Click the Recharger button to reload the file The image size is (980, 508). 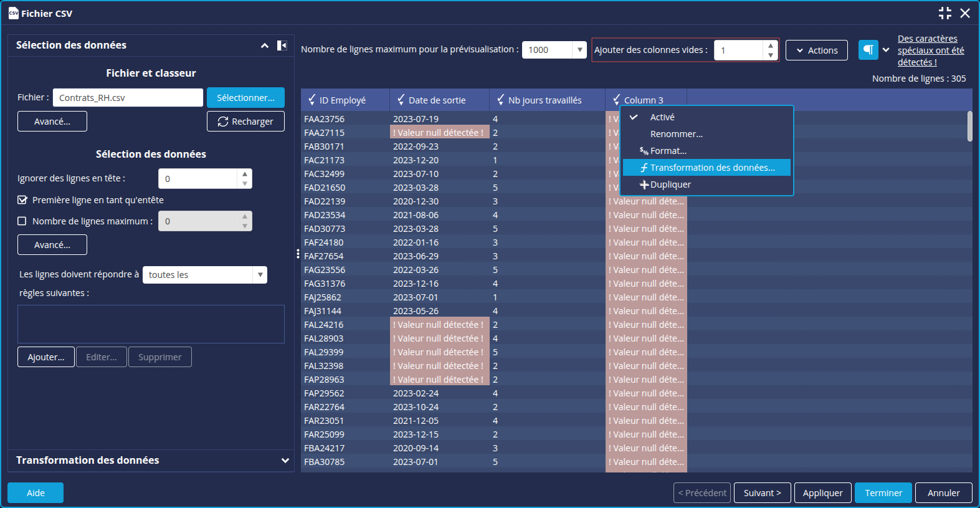coord(245,122)
